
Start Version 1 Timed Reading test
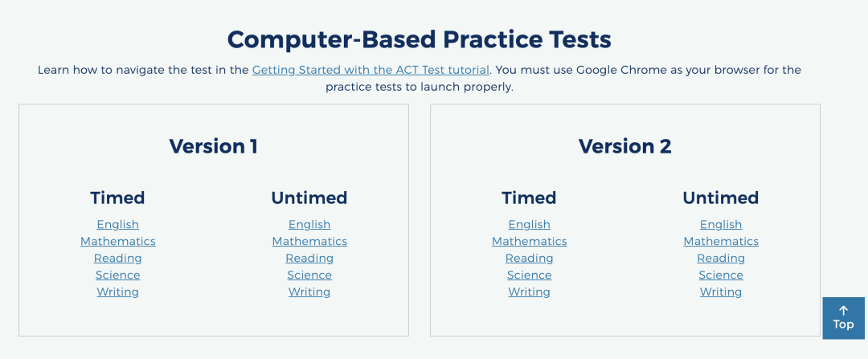(x=118, y=259)
